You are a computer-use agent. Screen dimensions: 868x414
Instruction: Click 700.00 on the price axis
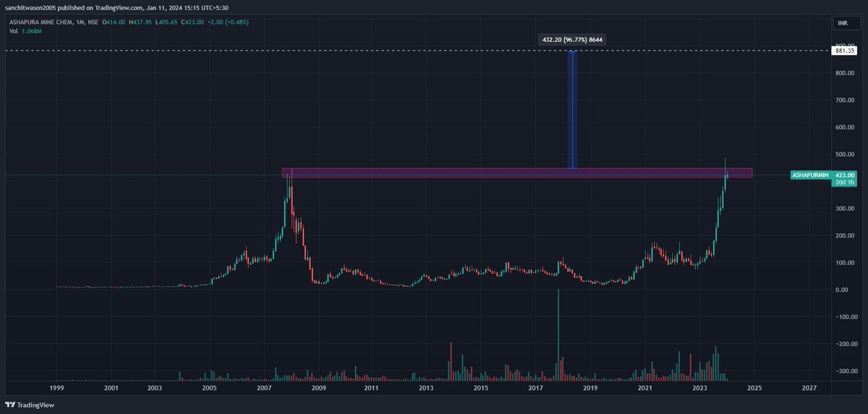click(845, 100)
